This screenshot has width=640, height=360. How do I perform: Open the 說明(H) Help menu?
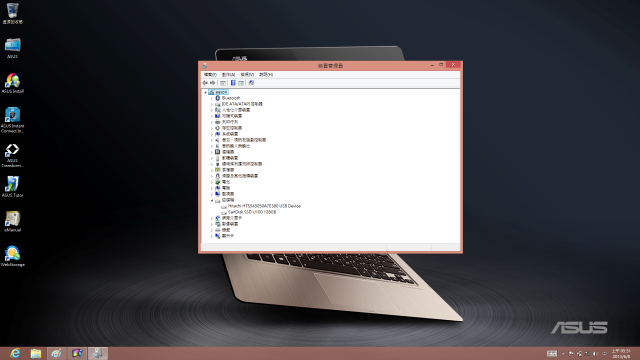point(266,75)
